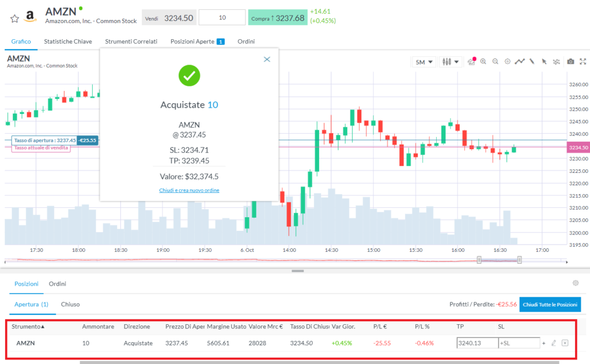
Task: Click the right handle of chart range slider
Action: point(519,259)
